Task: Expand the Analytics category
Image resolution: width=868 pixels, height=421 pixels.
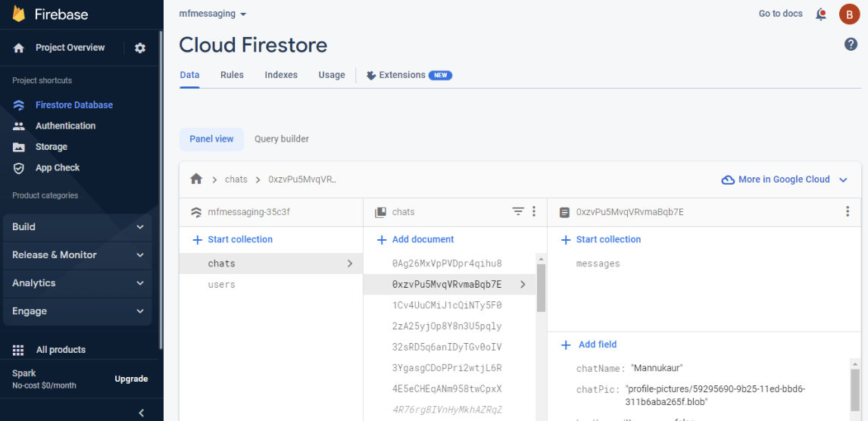Action: tap(77, 283)
